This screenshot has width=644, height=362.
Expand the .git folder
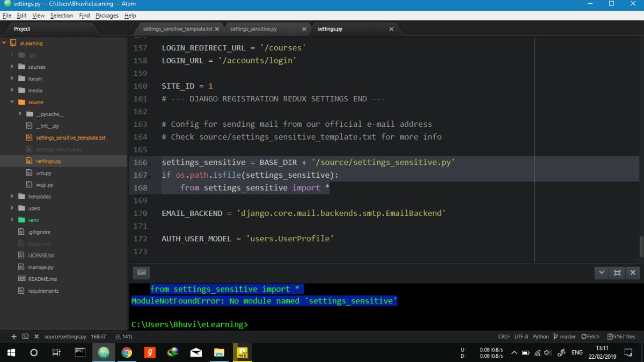click(x=12, y=55)
